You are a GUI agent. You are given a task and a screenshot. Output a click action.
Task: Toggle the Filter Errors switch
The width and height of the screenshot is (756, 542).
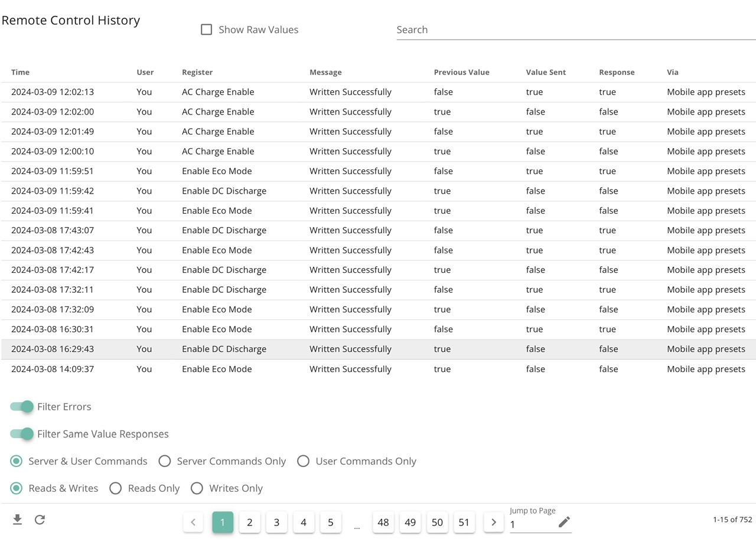(x=22, y=406)
